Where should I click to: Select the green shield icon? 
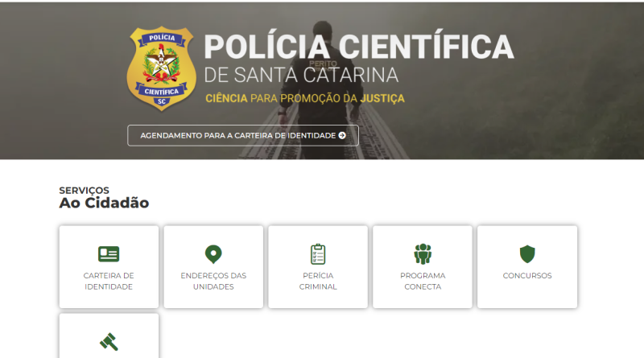coord(527,254)
